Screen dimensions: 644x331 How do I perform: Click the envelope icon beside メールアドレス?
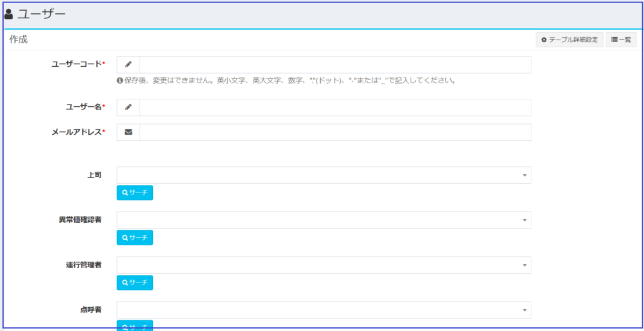click(x=128, y=132)
